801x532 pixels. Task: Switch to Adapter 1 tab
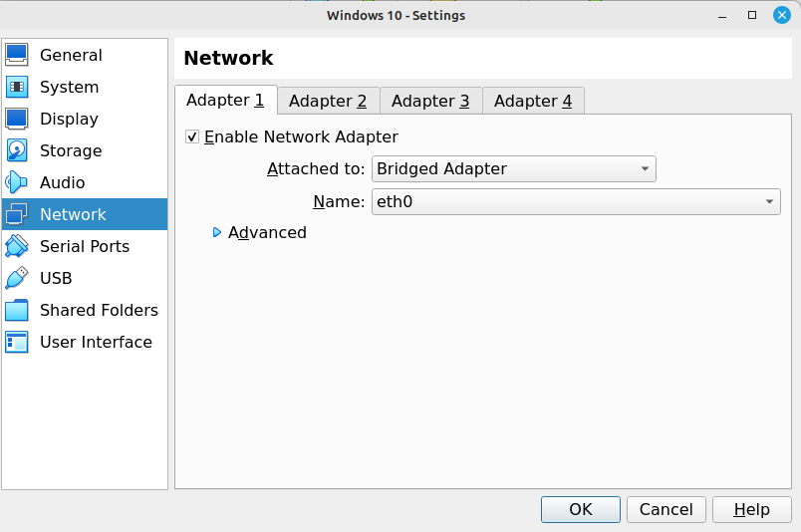click(x=226, y=101)
